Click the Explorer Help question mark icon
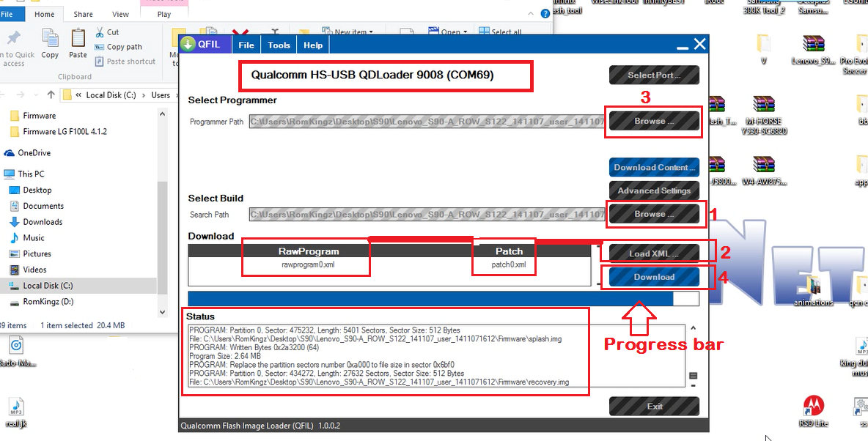 545,14
